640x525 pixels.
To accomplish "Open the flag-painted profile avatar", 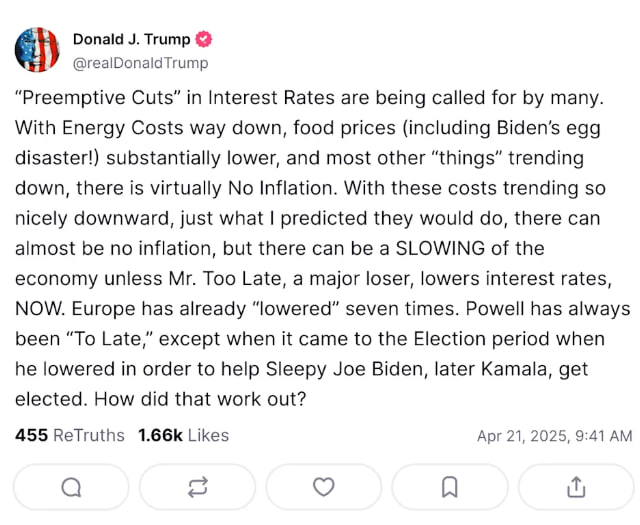I will pos(37,50).
